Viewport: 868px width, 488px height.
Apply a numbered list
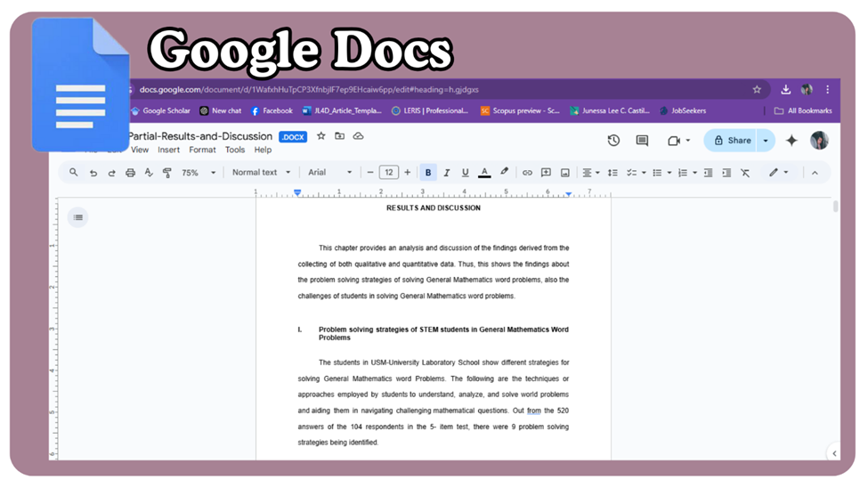683,173
